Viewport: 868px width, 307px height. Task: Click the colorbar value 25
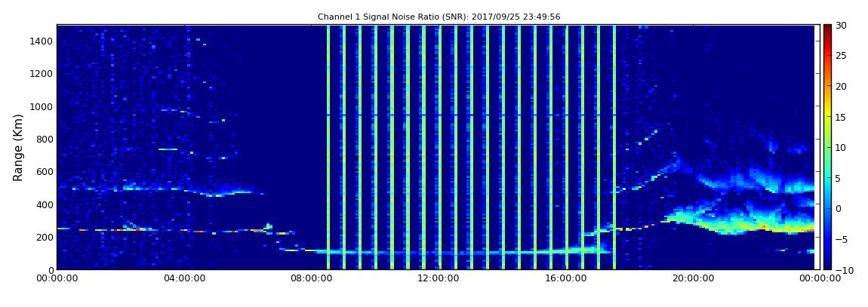(841, 56)
